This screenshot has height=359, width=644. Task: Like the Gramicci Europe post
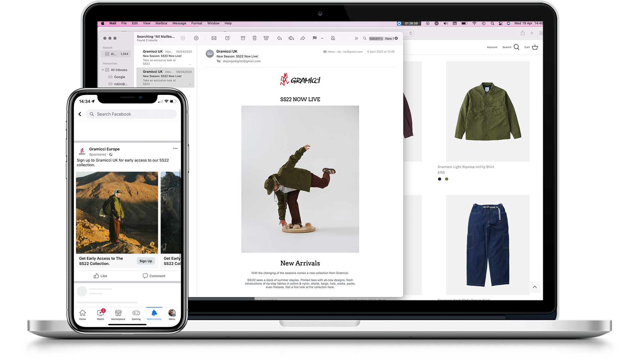click(x=100, y=276)
